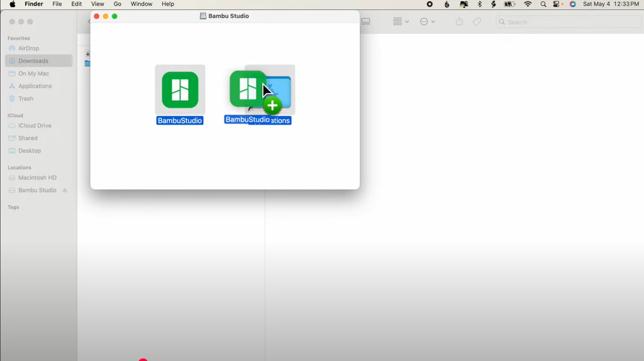
Task: Go to Applications in the Finder sidebar
Action: (x=35, y=86)
